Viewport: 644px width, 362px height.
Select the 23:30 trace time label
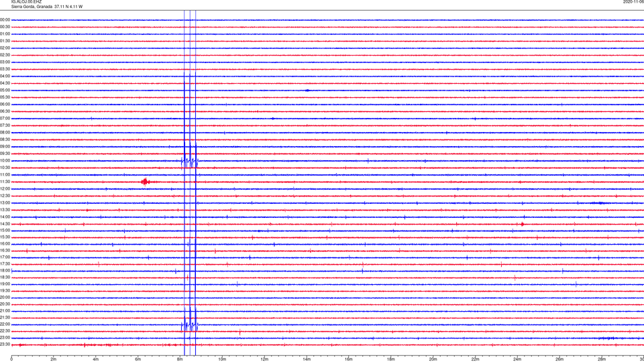coord(5,345)
